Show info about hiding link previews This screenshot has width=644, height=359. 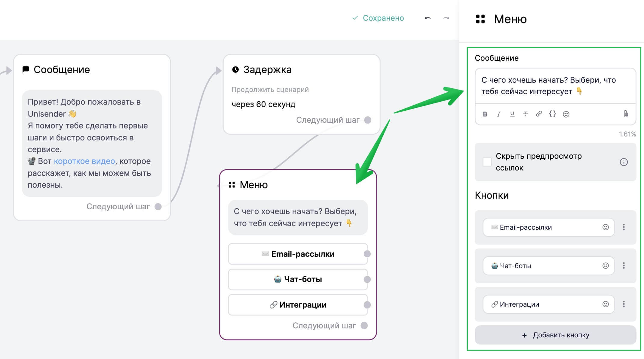click(624, 162)
